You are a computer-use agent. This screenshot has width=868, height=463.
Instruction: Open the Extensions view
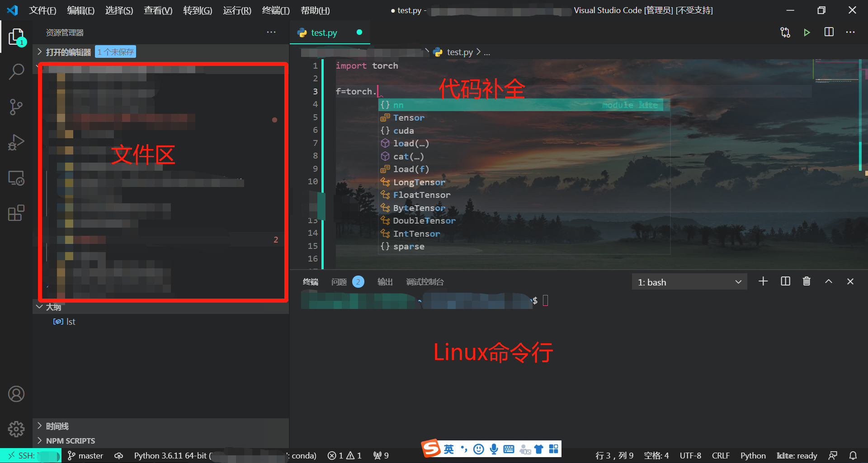(16, 213)
